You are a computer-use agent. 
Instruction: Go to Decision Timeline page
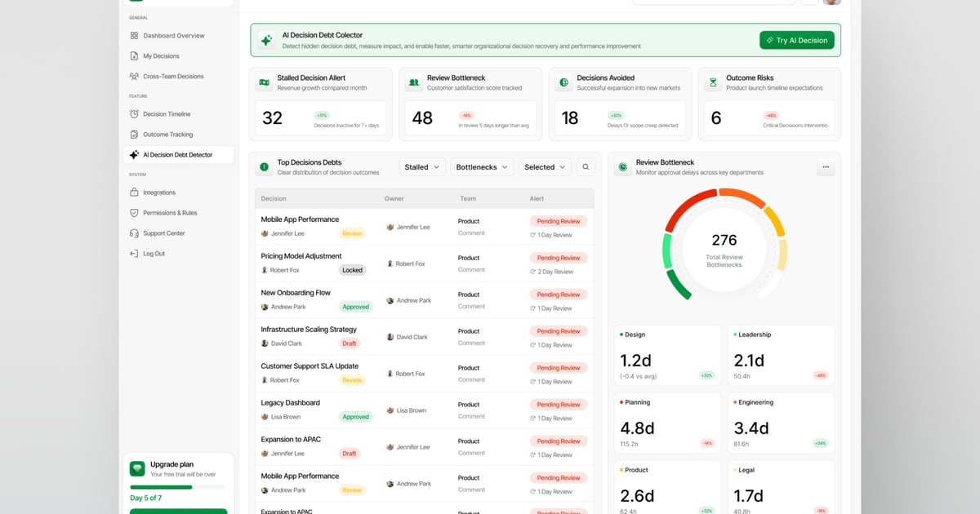pyautogui.click(x=167, y=114)
